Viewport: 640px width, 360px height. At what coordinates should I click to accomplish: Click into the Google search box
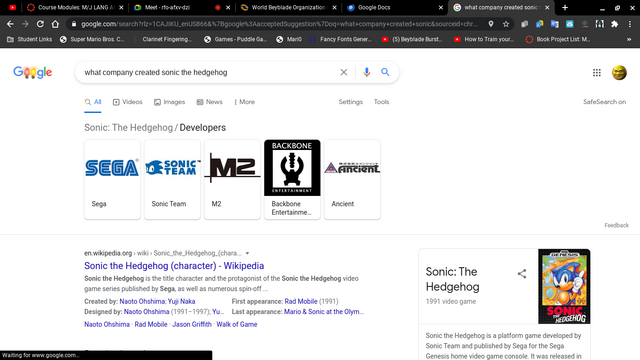coord(208,72)
